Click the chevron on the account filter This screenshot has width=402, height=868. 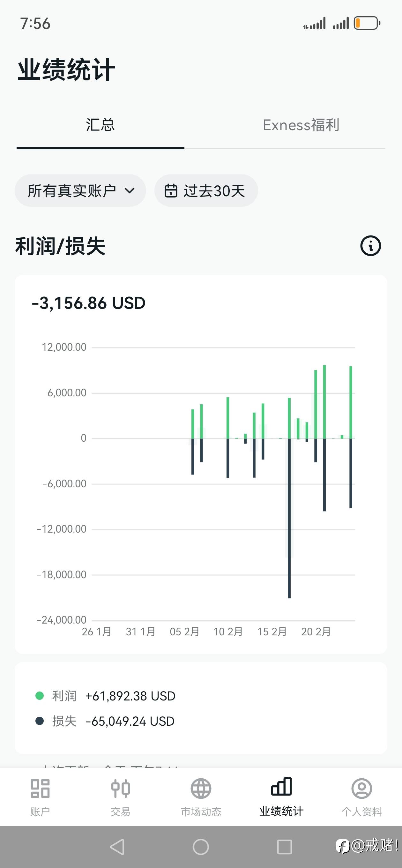130,191
